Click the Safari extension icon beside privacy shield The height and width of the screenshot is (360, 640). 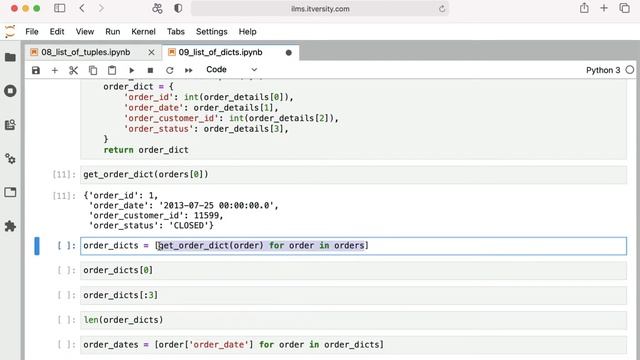pyautogui.click(x=157, y=8)
